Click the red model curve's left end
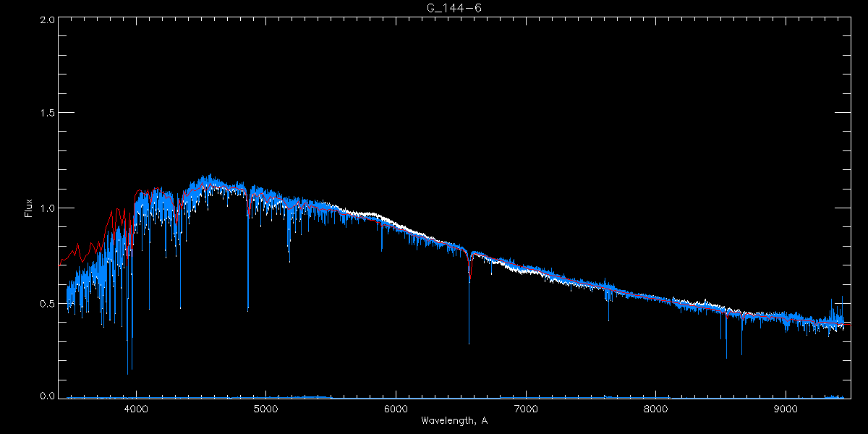 pos(60,264)
